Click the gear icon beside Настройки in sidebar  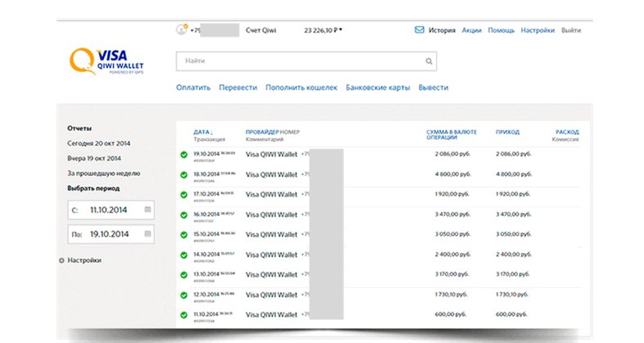(61, 260)
